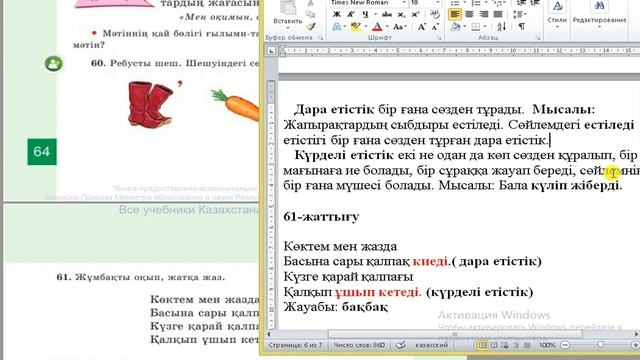Toggle bold (Ж) formatting
The width and height of the screenshot is (640, 360).
(337, 15)
